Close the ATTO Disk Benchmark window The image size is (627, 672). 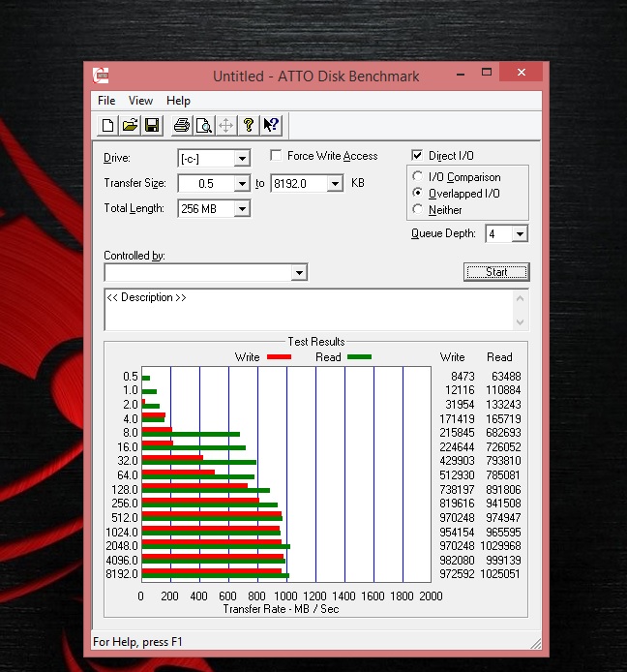[522, 72]
